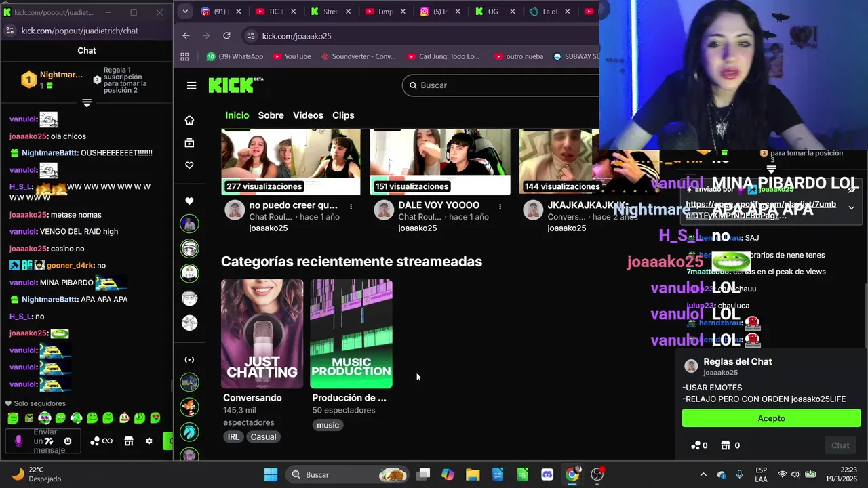Switch to the Inicio channel tab
This screenshot has width=868, height=488.
pos(237,115)
